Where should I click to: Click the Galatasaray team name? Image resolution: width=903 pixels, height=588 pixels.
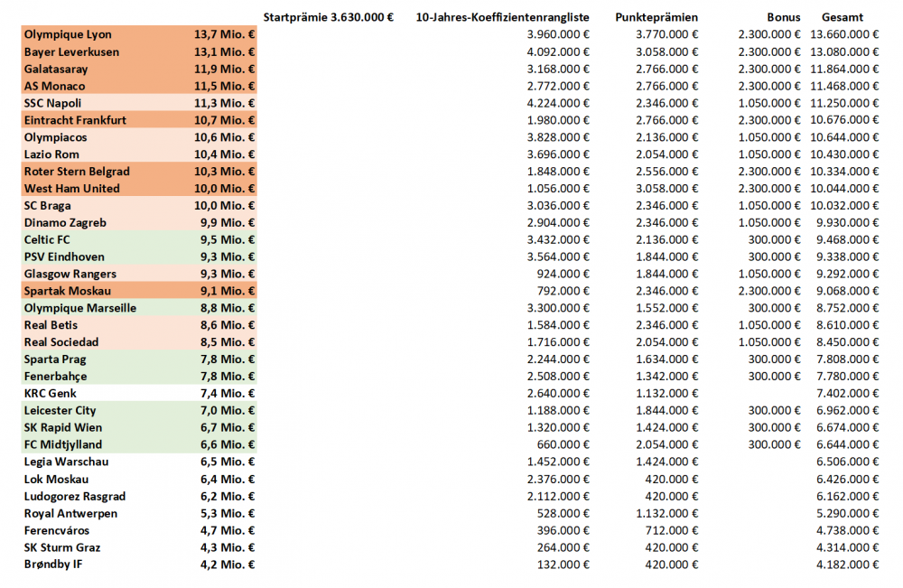tap(56, 70)
